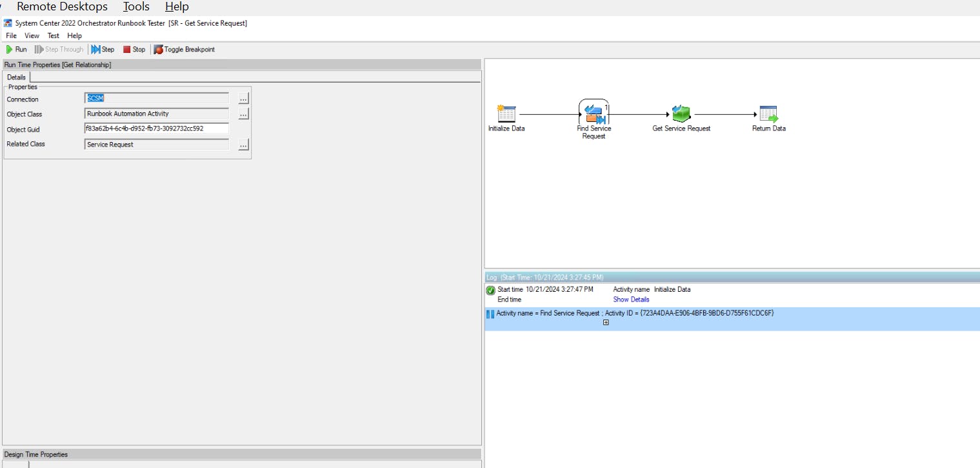This screenshot has height=468, width=980.
Task: Open the underlined Help menu in top bar
Action: [x=177, y=7]
